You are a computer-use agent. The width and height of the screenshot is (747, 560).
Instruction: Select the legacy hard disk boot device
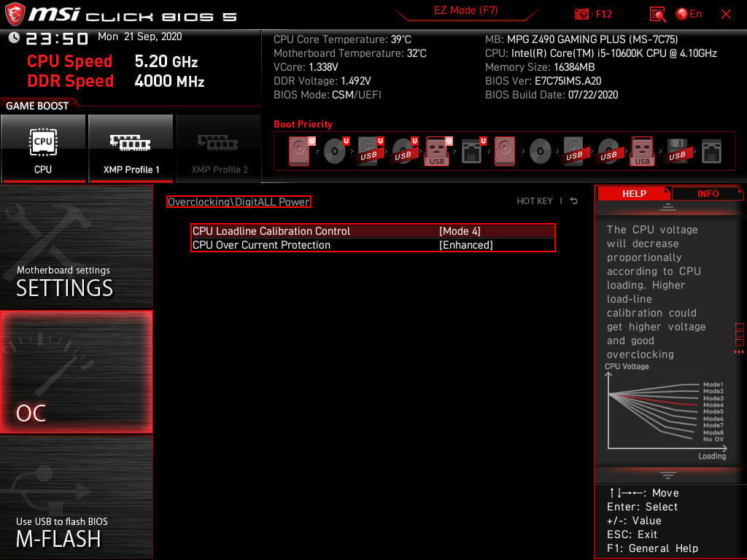click(505, 151)
